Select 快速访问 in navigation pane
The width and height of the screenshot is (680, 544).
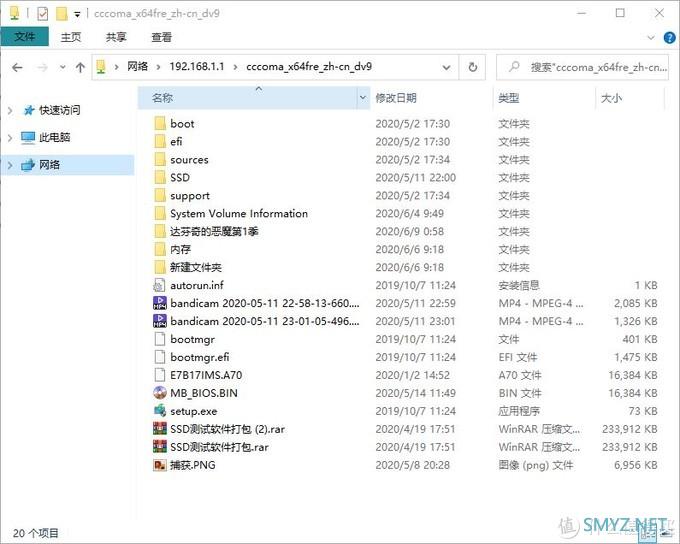59,110
